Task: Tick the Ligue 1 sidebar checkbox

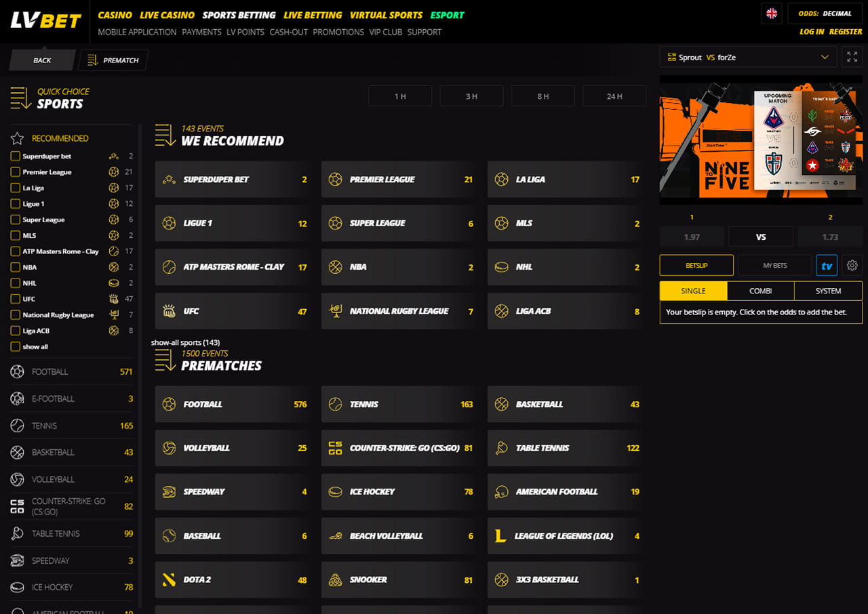Action: coord(16,204)
